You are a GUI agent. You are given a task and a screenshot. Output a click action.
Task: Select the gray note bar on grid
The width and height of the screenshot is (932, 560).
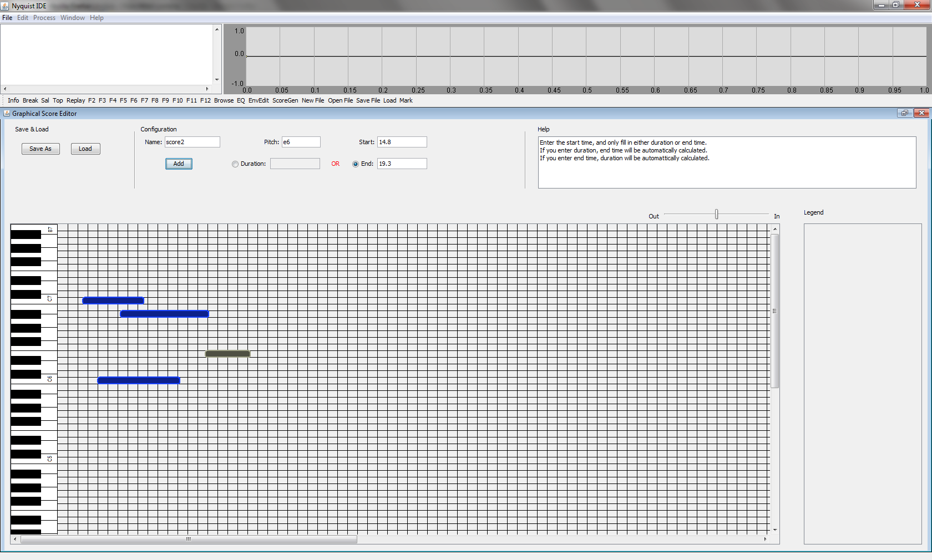point(227,354)
